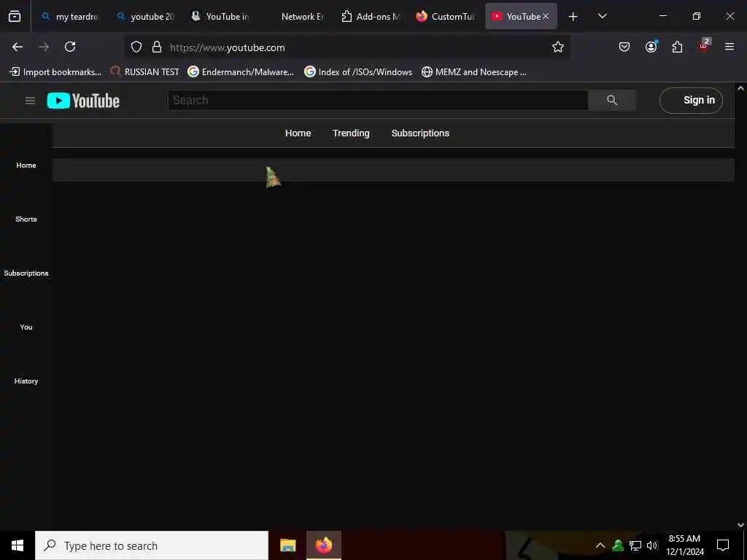Open the Windows Start menu
The width and height of the screenshot is (747, 560).
coord(18,545)
